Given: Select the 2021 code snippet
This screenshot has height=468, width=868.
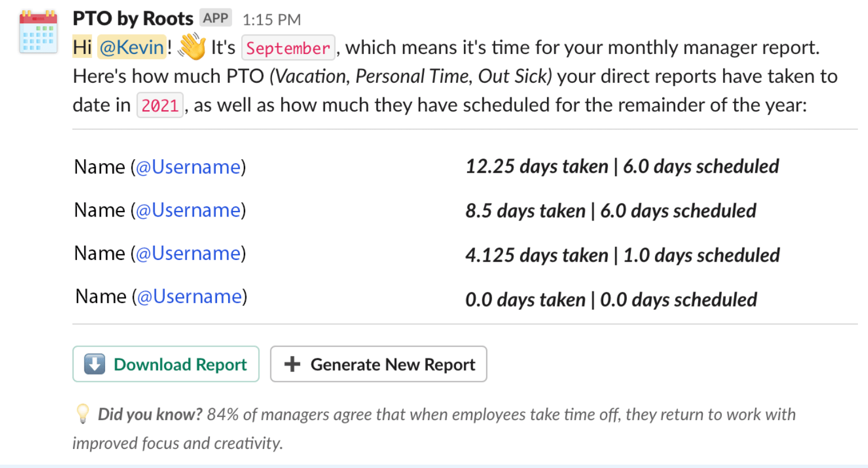Looking at the screenshot, I should (x=160, y=105).
